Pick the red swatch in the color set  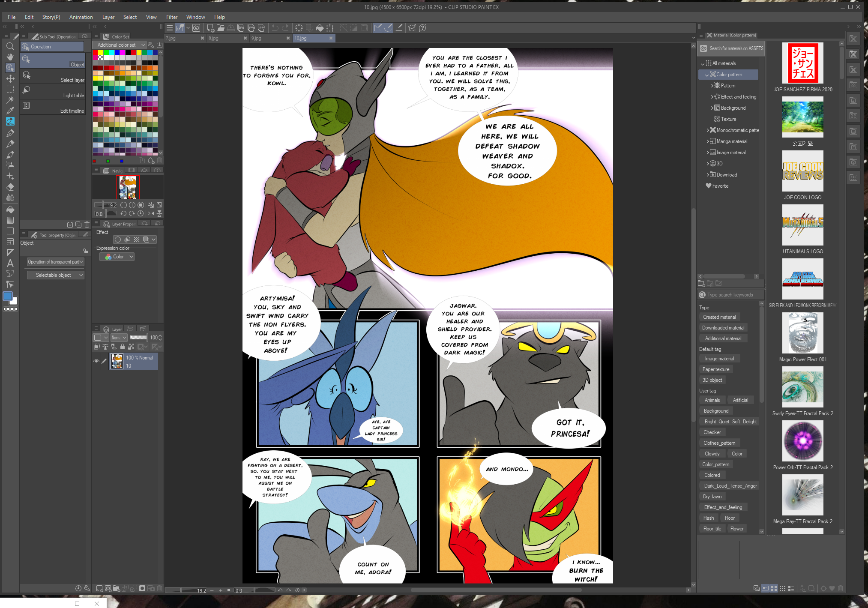96,52
